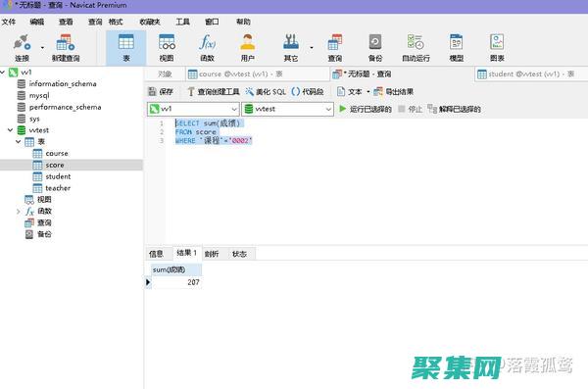Collapse the 表 tables tree node

pos(18,142)
